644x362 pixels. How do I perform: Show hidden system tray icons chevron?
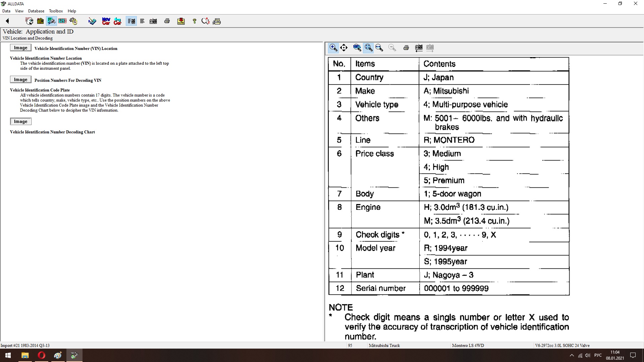pyautogui.click(x=572, y=355)
